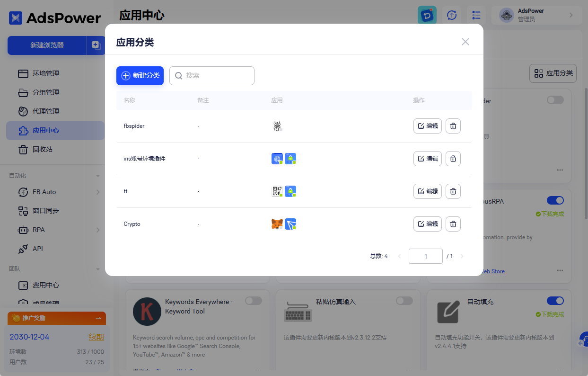Toggle the switch on the top right app card
This screenshot has height=376, width=588.
555,100
